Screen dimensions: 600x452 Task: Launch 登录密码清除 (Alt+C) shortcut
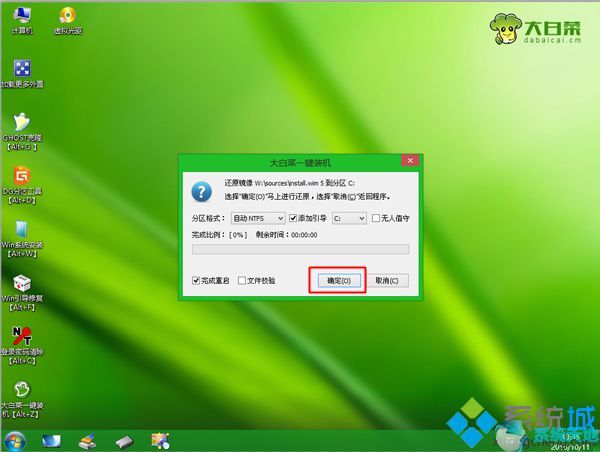(22, 346)
